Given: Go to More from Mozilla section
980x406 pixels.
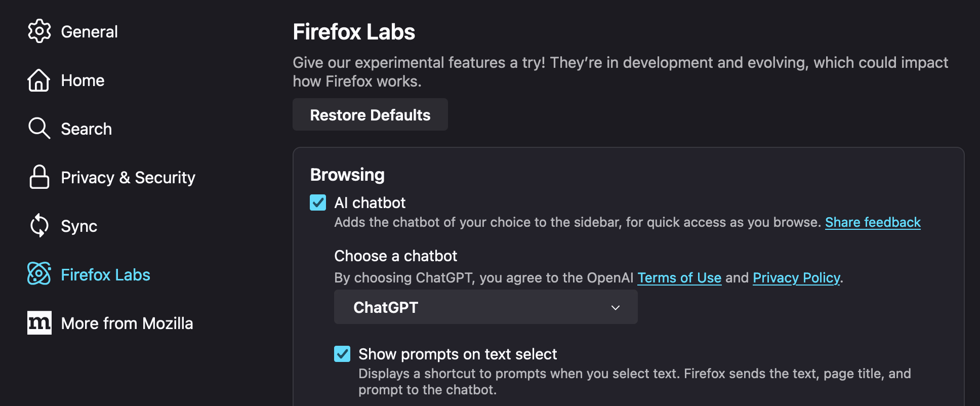Looking at the screenshot, I should 127,323.
